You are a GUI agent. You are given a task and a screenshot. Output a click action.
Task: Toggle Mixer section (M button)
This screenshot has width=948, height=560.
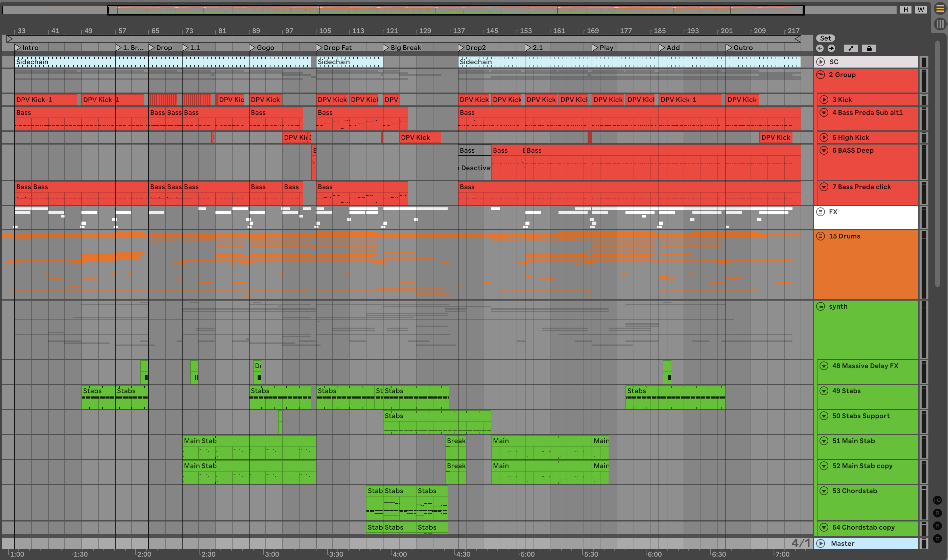point(937,526)
